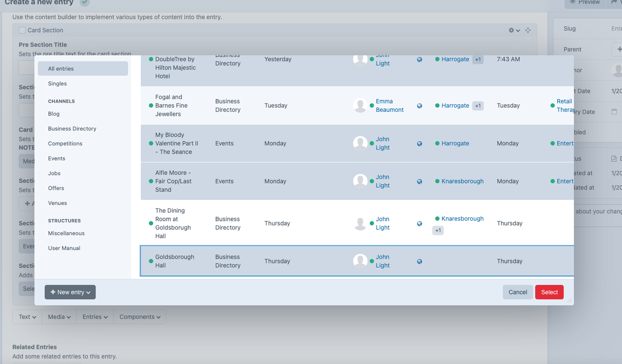The height and width of the screenshot is (364, 622).
Task: Open the Text dropdown at the bottom
Action: tap(27, 316)
